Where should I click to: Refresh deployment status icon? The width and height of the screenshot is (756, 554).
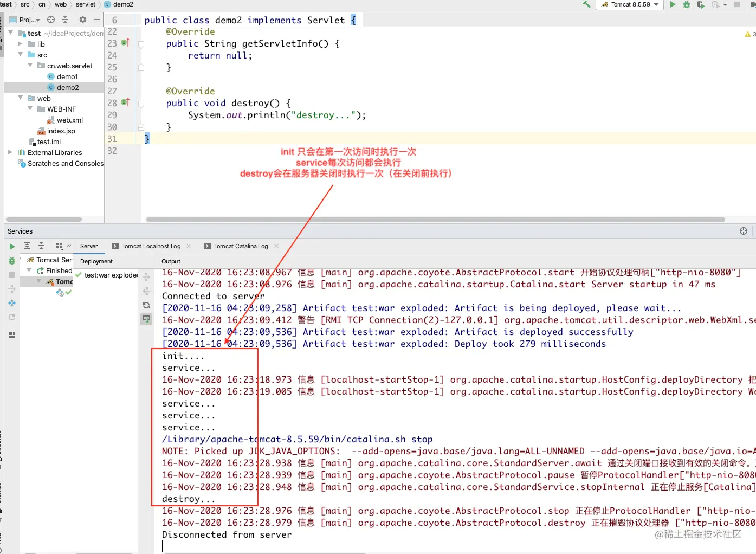pos(146,305)
